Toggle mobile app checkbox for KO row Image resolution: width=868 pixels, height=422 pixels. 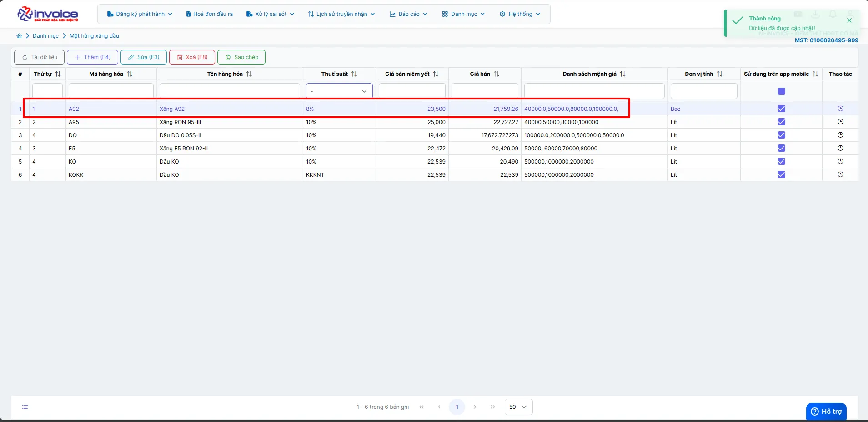(x=782, y=161)
